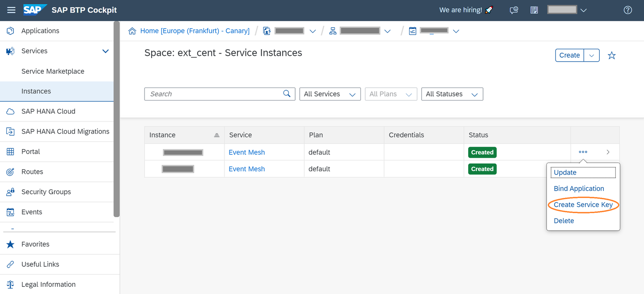Screen dimensions: 644x294
Task: Click the Services sidebar icon
Action: tap(10, 51)
